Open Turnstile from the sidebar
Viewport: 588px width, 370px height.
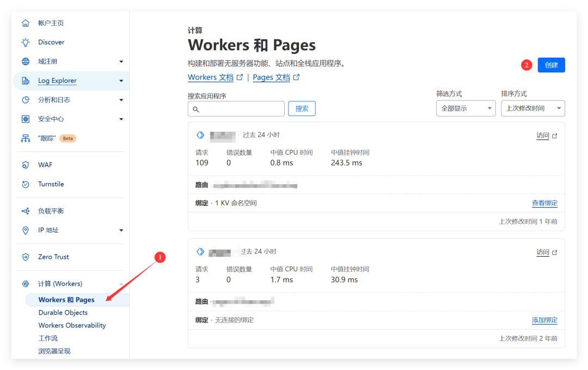(x=51, y=184)
